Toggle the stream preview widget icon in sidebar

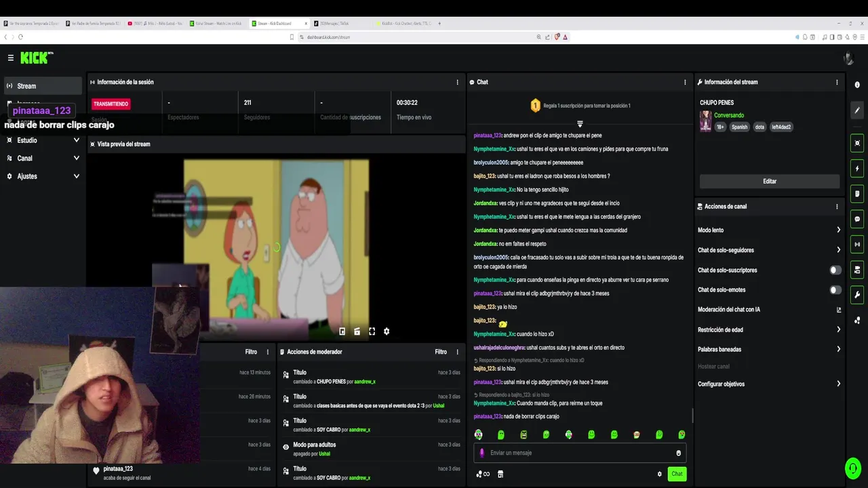[x=857, y=143]
